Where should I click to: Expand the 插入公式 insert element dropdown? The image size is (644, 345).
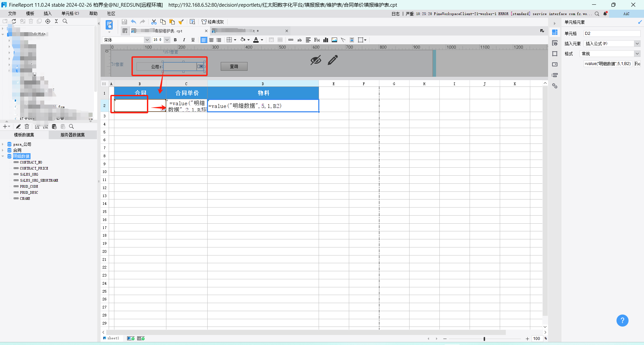tap(637, 44)
